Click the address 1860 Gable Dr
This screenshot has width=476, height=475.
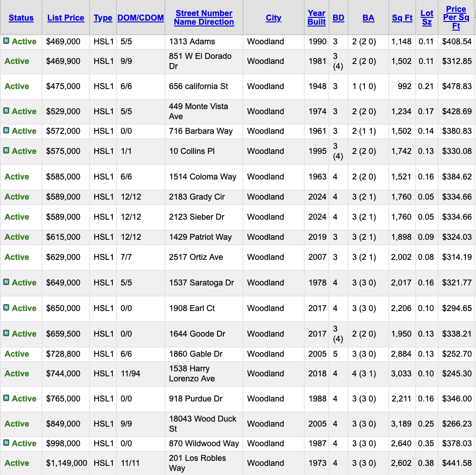[x=196, y=354]
